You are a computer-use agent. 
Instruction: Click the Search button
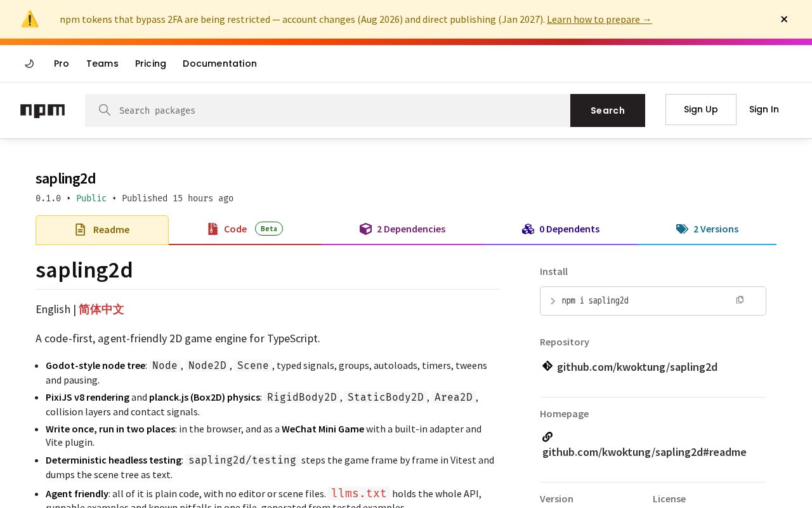608,110
